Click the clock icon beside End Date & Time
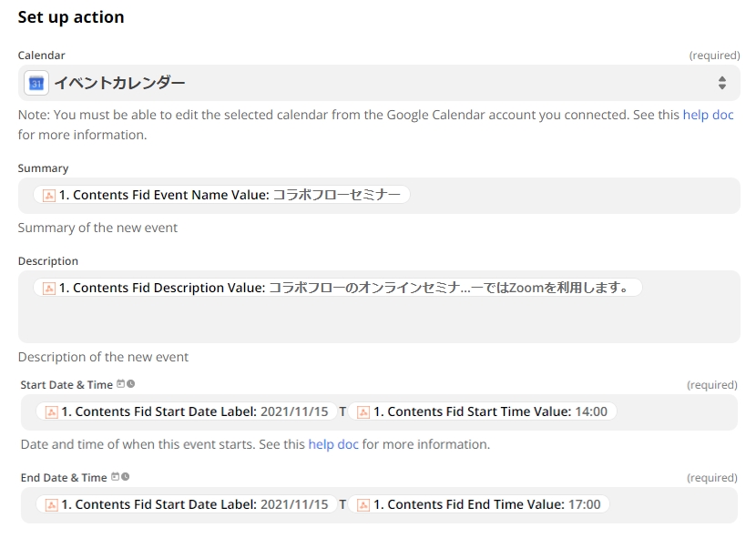The image size is (756, 538). click(126, 477)
